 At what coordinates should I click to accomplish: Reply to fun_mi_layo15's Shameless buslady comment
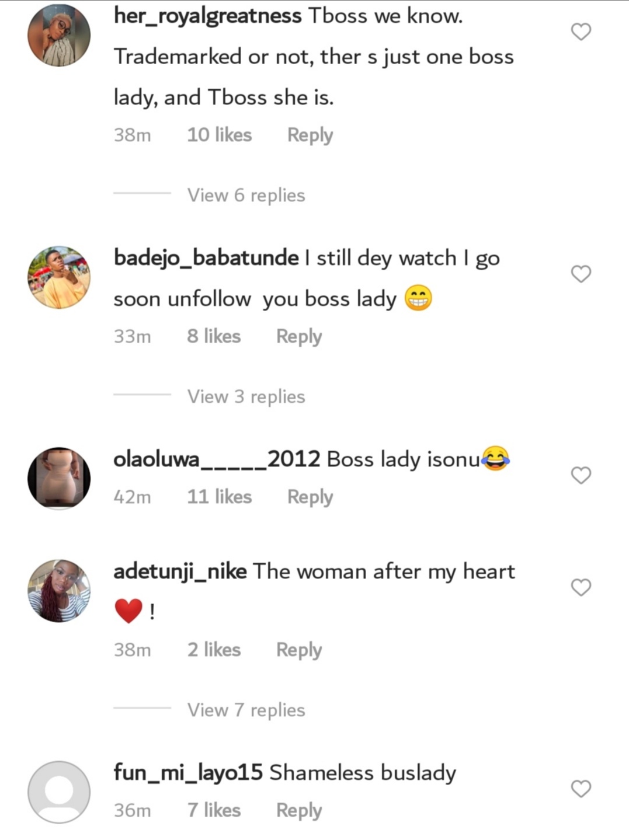pos(299,811)
